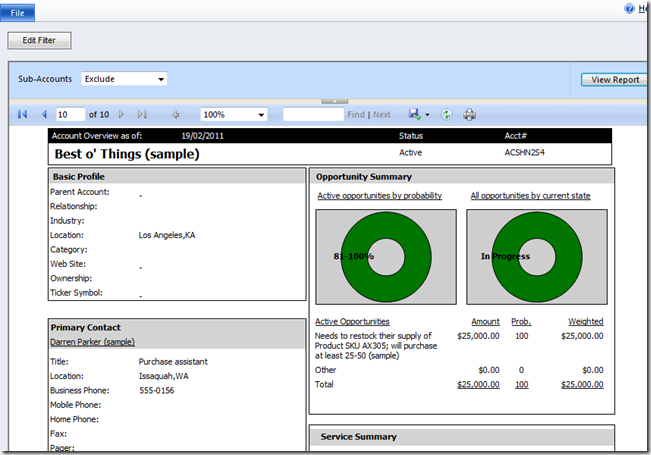651x455 pixels.
Task: Open the File menu
Action: (x=18, y=12)
